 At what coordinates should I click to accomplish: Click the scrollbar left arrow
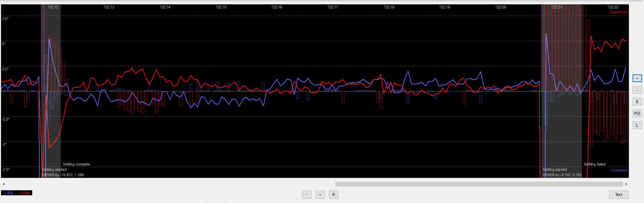coord(3,184)
